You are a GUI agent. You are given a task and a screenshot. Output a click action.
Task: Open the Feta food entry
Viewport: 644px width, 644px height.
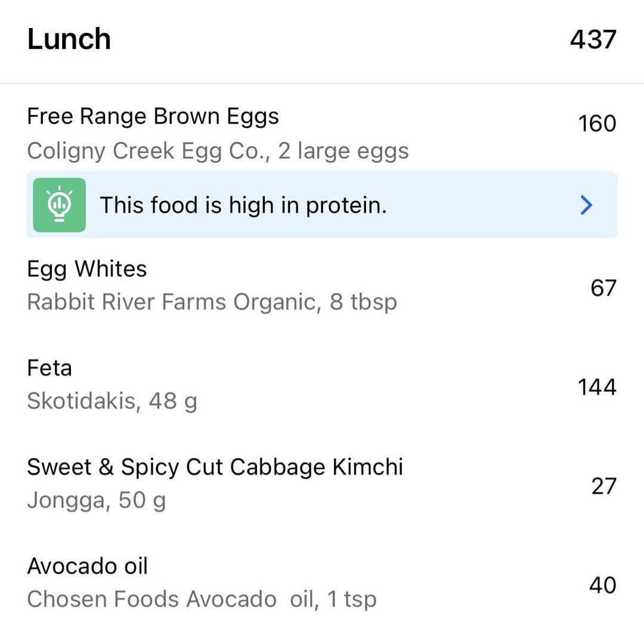(x=49, y=368)
